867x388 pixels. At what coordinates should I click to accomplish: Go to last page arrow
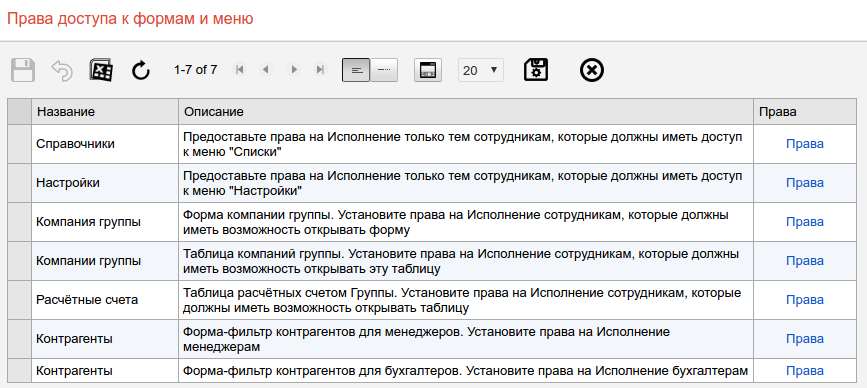320,70
